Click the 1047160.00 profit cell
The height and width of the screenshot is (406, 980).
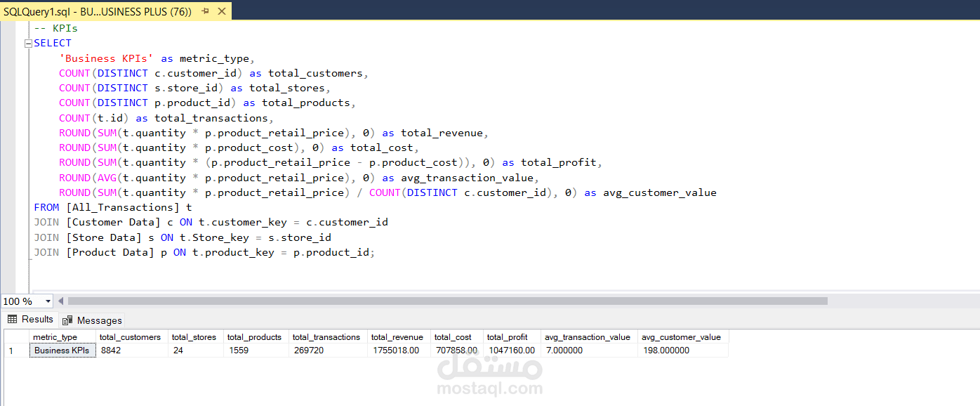coord(512,351)
